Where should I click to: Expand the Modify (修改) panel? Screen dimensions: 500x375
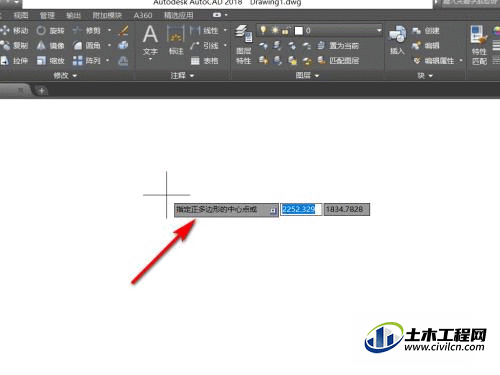coord(65,76)
